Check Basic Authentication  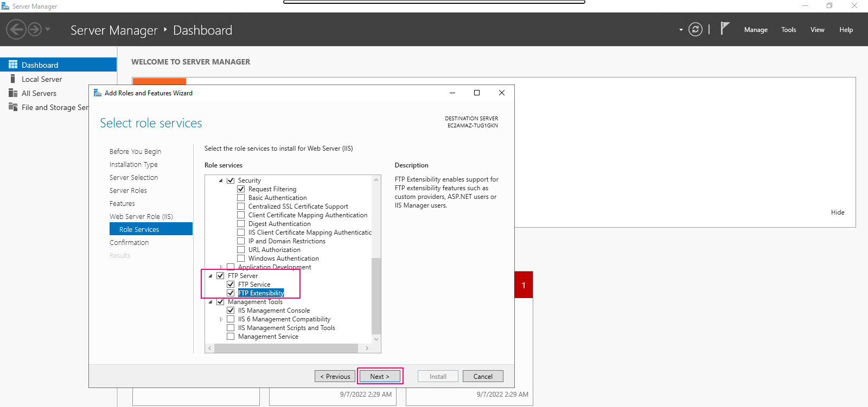(241, 198)
